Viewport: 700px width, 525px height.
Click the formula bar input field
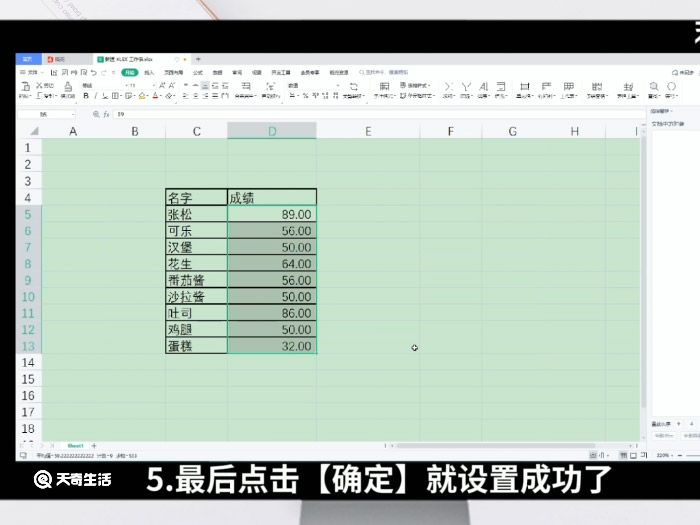[x=379, y=114]
